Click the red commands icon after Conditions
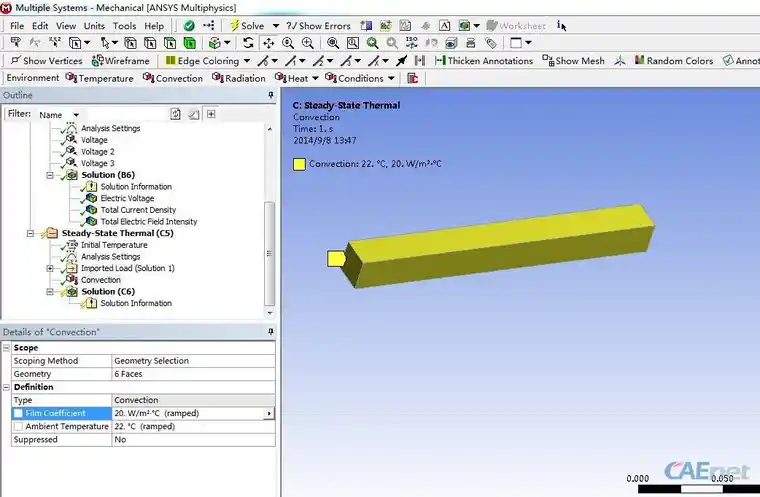The image size is (760, 497). tap(412, 78)
